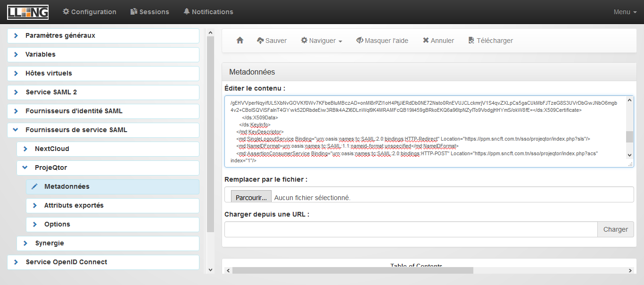This screenshot has width=644, height=285.
Task: Select Metadonnées tree item under ProjeQtor
Action: (x=66, y=187)
